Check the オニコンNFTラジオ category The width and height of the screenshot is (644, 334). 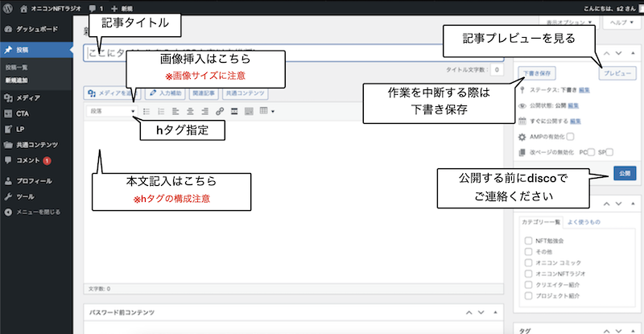(x=528, y=274)
